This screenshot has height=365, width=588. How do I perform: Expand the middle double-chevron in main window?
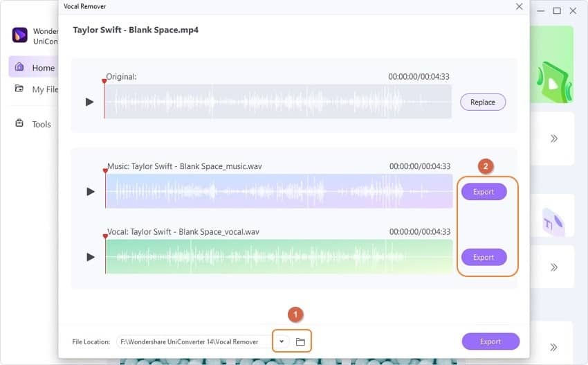coord(554,267)
